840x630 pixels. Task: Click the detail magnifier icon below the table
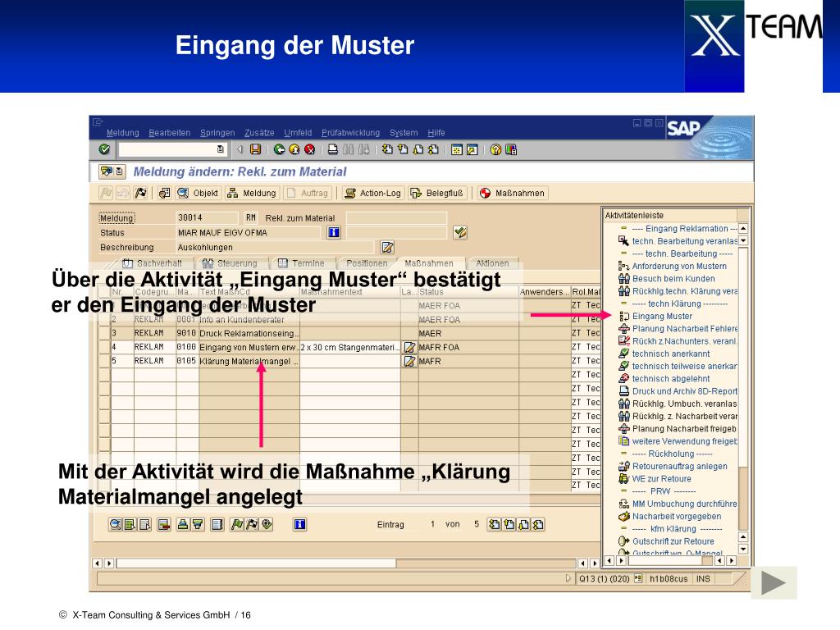[x=115, y=524]
